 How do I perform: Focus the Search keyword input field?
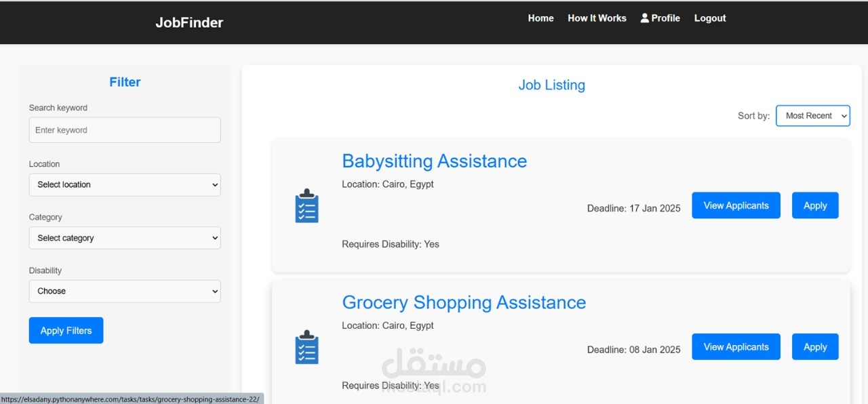(x=125, y=130)
